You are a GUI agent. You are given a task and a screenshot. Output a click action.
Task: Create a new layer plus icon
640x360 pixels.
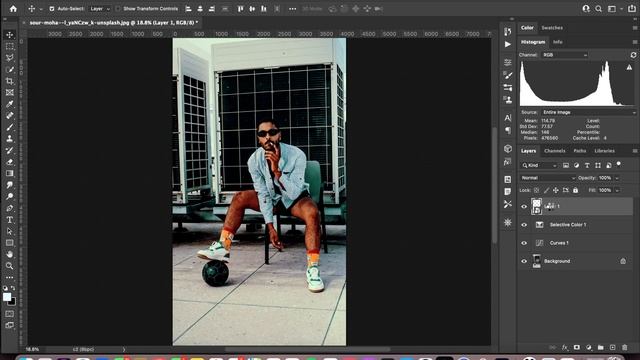tap(613, 347)
